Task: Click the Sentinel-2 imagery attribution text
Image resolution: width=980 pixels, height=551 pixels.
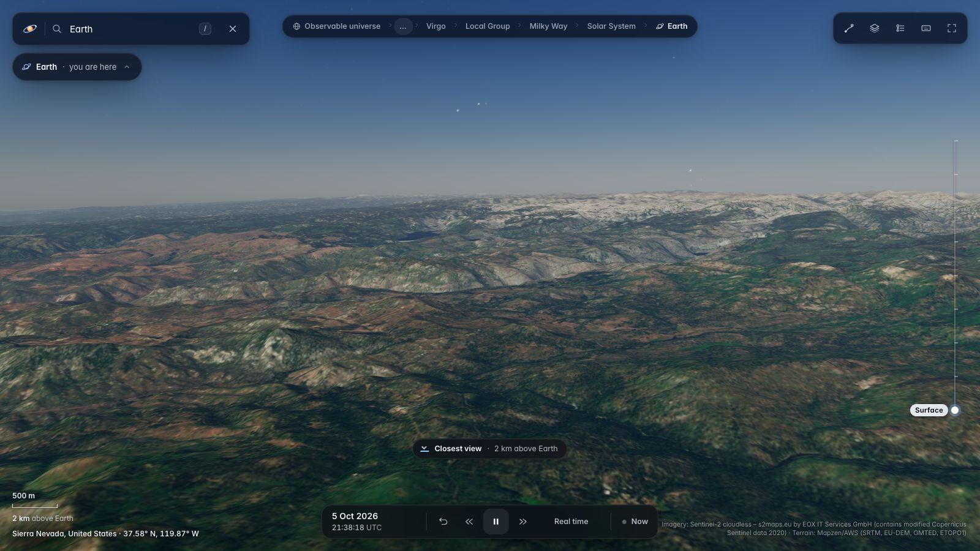Action: click(814, 528)
